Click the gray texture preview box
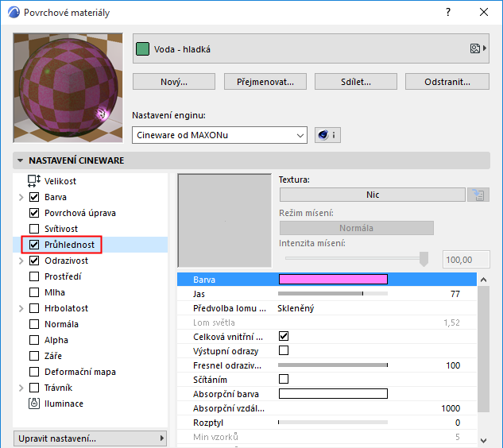503x448 pixels. [225, 221]
